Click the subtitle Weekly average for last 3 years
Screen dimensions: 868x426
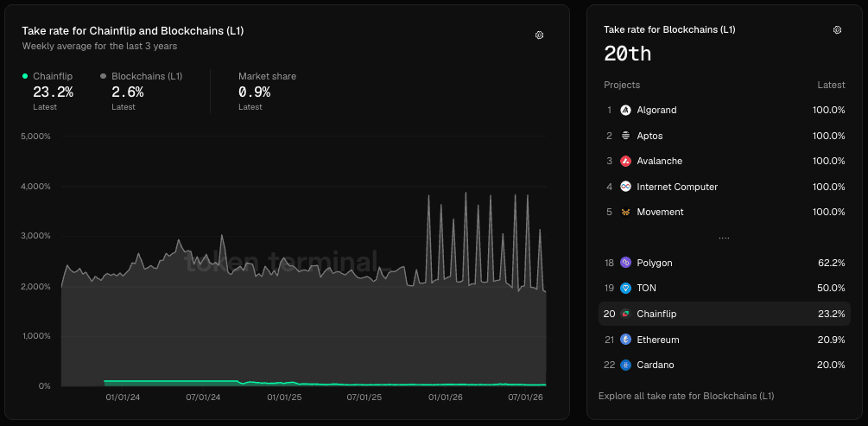click(99, 47)
